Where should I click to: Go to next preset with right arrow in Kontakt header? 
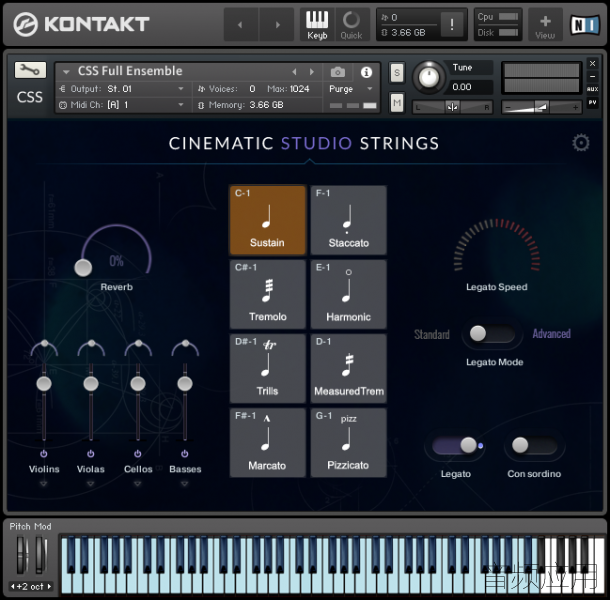[x=277, y=25]
